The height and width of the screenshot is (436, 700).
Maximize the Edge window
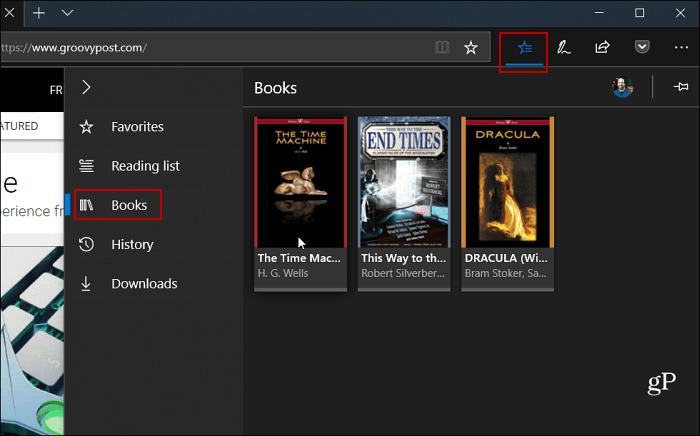(x=640, y=12)
